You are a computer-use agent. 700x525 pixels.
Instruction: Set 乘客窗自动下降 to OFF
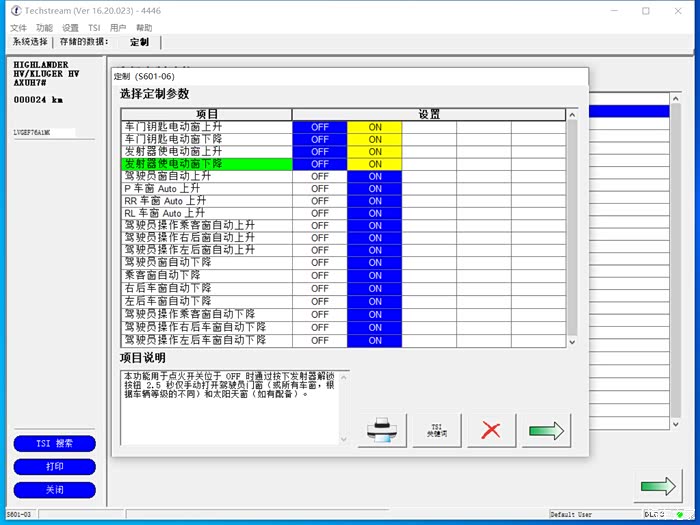320,275
